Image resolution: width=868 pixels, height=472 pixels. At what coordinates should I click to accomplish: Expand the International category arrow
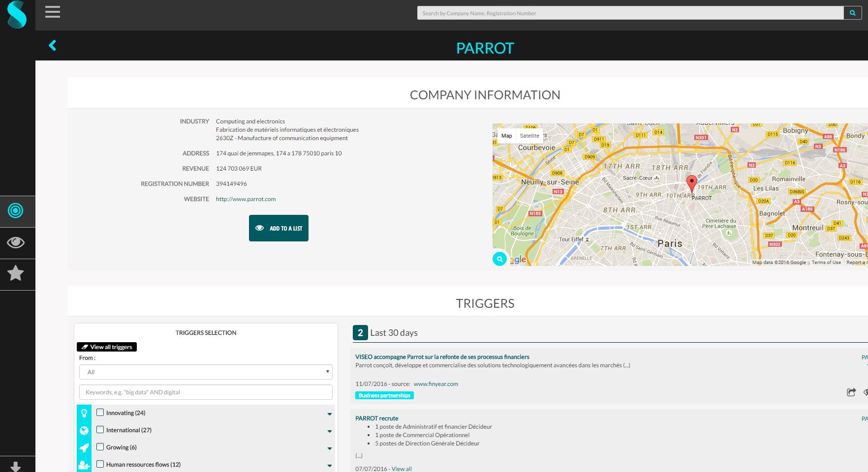[x=329, y=431]
